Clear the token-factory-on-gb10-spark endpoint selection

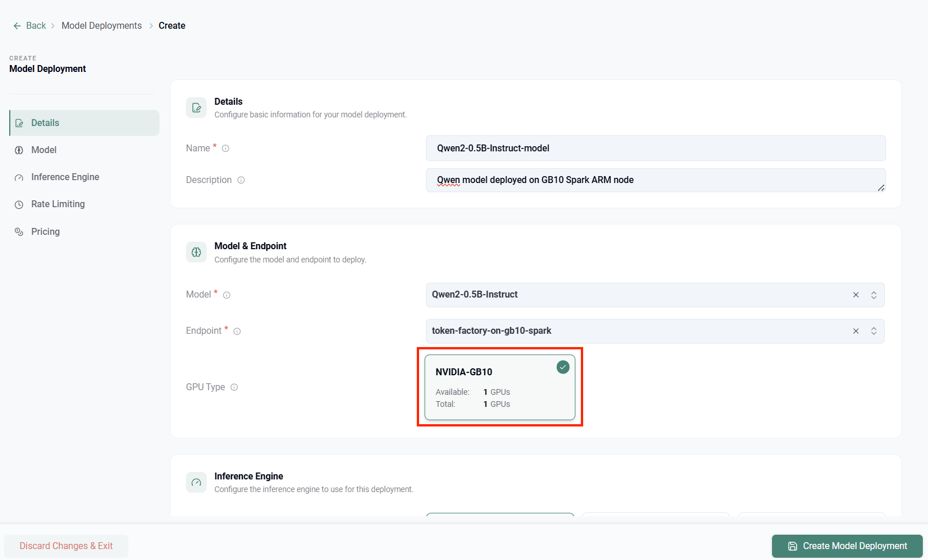856,332
